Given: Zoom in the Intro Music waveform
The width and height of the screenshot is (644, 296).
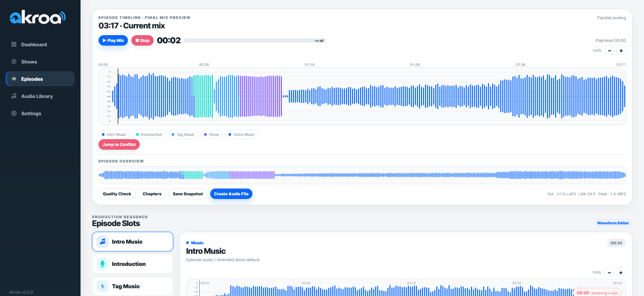Looking at the screenshot, I should (621, 272).
